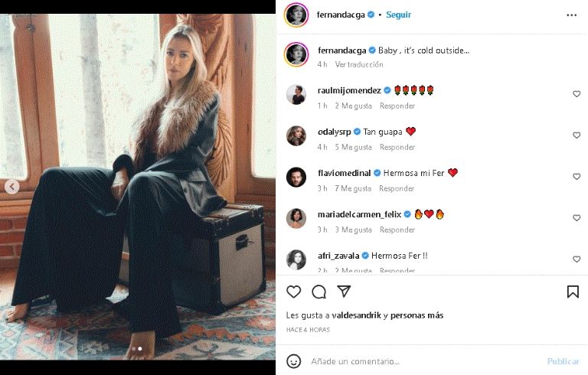Like the post with the heart icon

pos(294,292)
